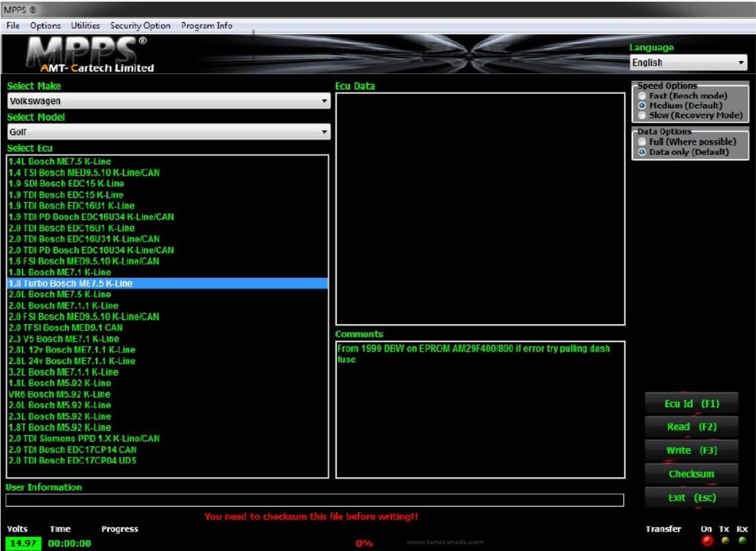Viewport: 756px width, 551px height.
Task: Click the red checksum warning message
Action: click(311, 516)
